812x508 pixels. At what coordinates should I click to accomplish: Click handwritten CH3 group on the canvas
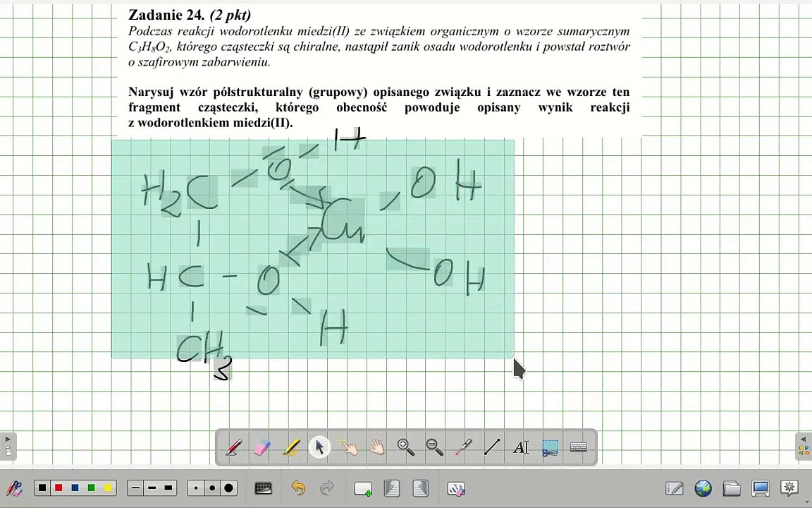click(x=204, y=356)
